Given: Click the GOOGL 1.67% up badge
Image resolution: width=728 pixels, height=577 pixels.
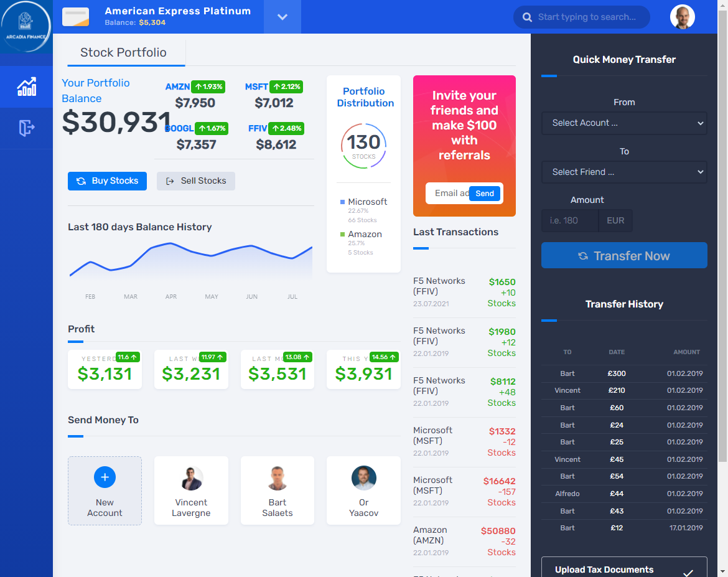Looking at the screenshot, I should point(212,128).
